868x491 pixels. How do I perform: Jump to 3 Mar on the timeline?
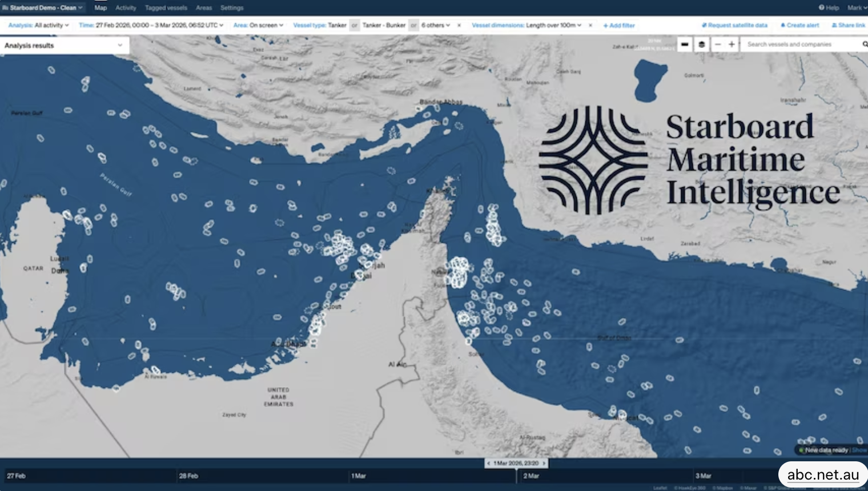click(x=704, y=476)
